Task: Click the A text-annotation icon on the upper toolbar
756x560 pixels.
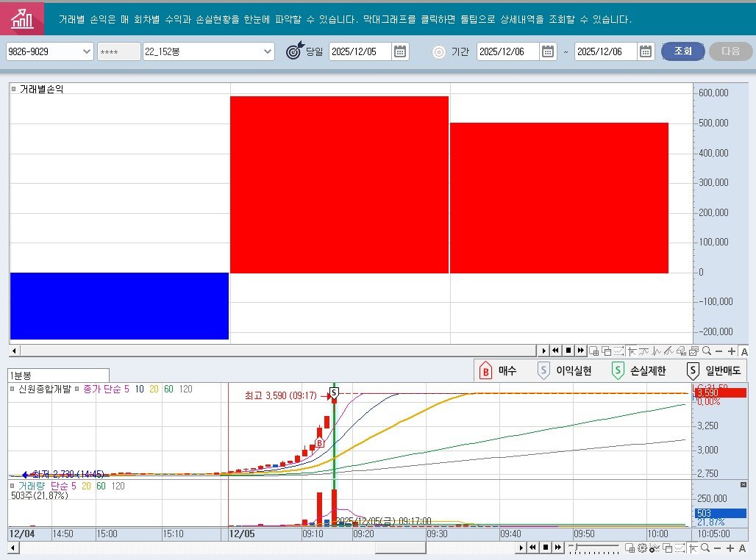Action: point(743,351)
